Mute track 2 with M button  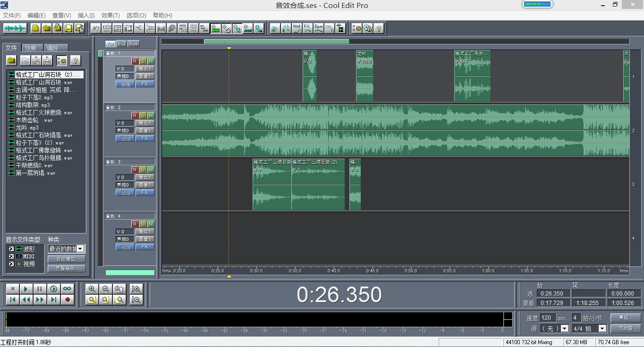tap(151, 115)
